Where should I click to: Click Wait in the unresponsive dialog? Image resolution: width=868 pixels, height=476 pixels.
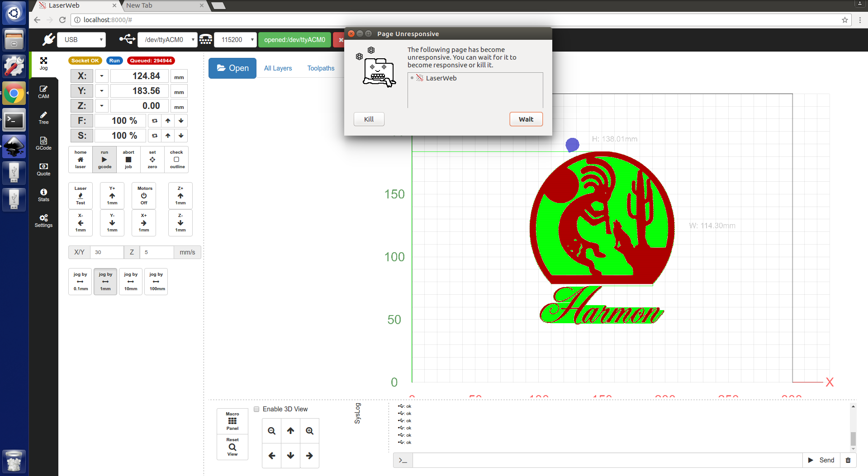tap(526, 119)
